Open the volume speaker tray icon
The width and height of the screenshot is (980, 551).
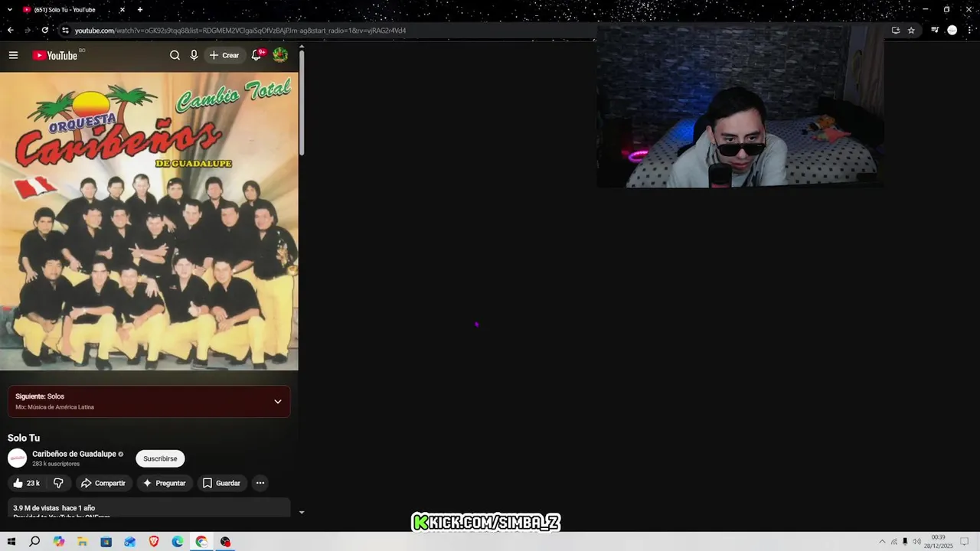coord(916,542)
